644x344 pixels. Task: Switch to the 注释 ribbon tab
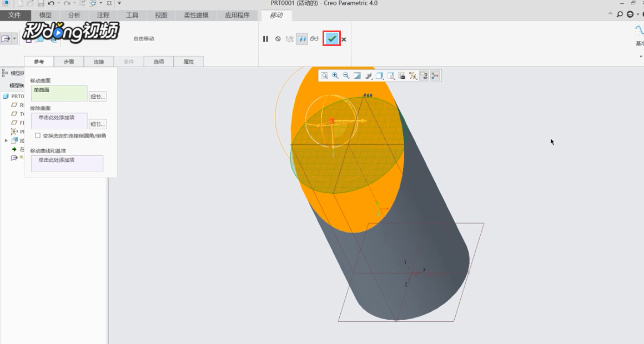point(103,15)
